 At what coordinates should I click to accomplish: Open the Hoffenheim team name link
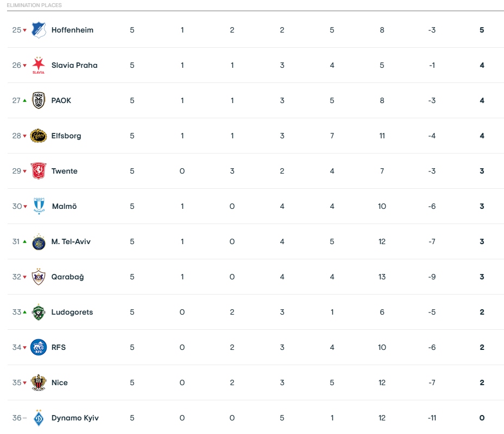72,30
